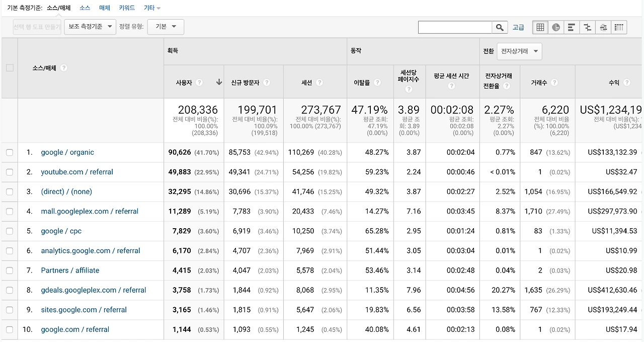Screen dimensions: 644x342
Task: Open google.com / referral source link
Action: point(75,329)
